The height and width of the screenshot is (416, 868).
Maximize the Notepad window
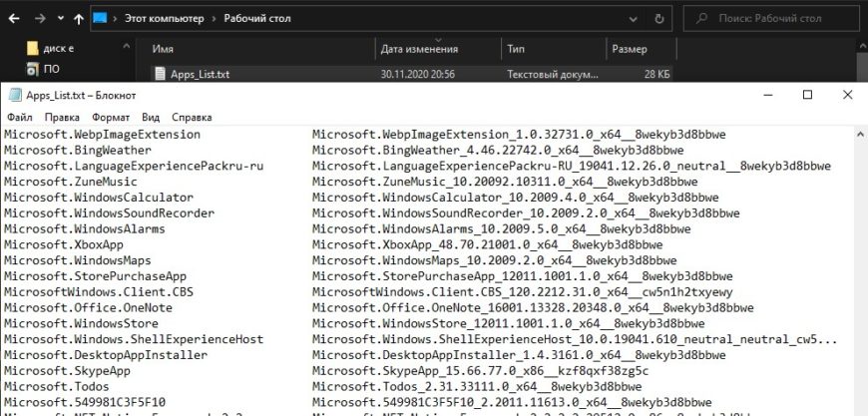coord(808,95)
